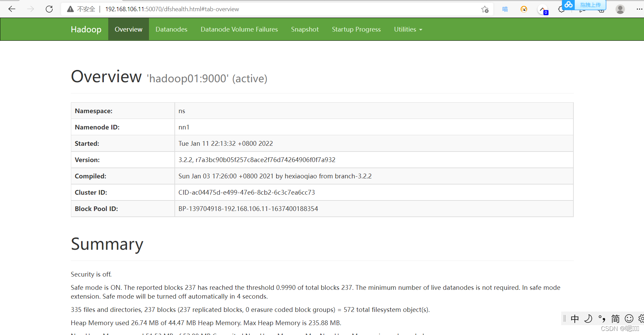644x335 pixels.
Task: Click the Started timestamp value
Action: (226, 143)
